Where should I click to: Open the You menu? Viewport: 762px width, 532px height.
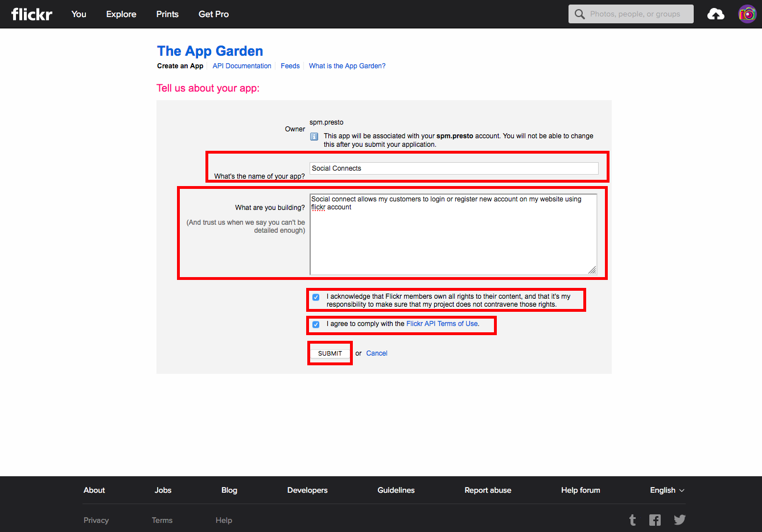pos(79,14)
